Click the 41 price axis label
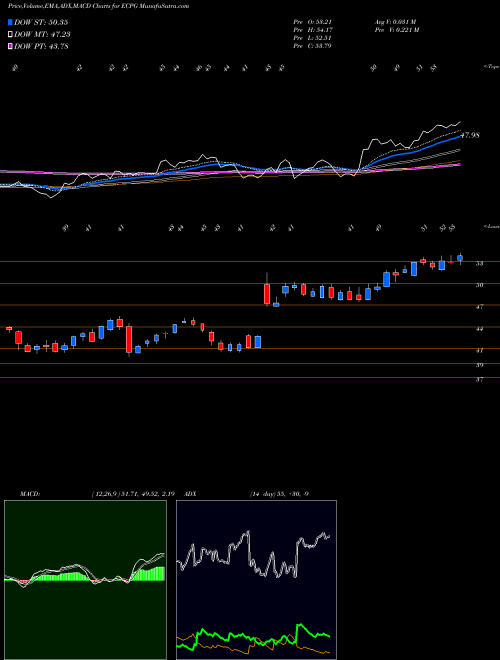Image resolution: width=500 pixels, height=660 pixels. tap(479, 351)
